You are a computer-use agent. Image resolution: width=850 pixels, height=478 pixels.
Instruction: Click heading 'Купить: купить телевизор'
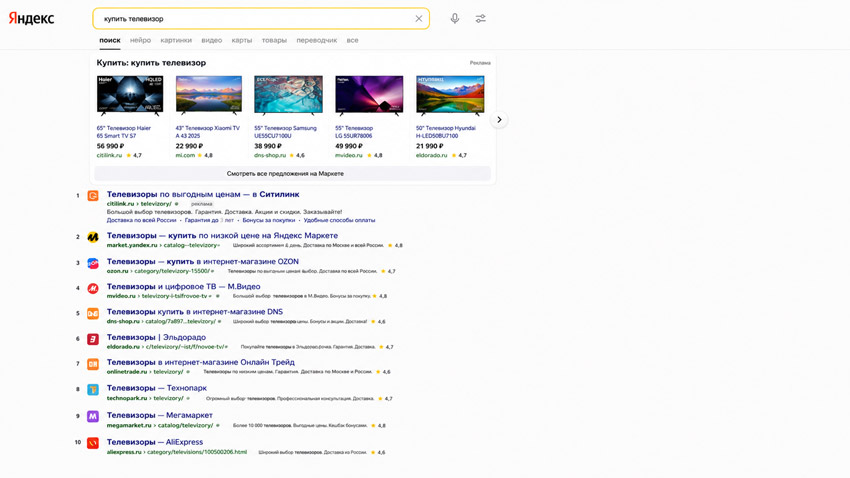[x=151, y=63]
